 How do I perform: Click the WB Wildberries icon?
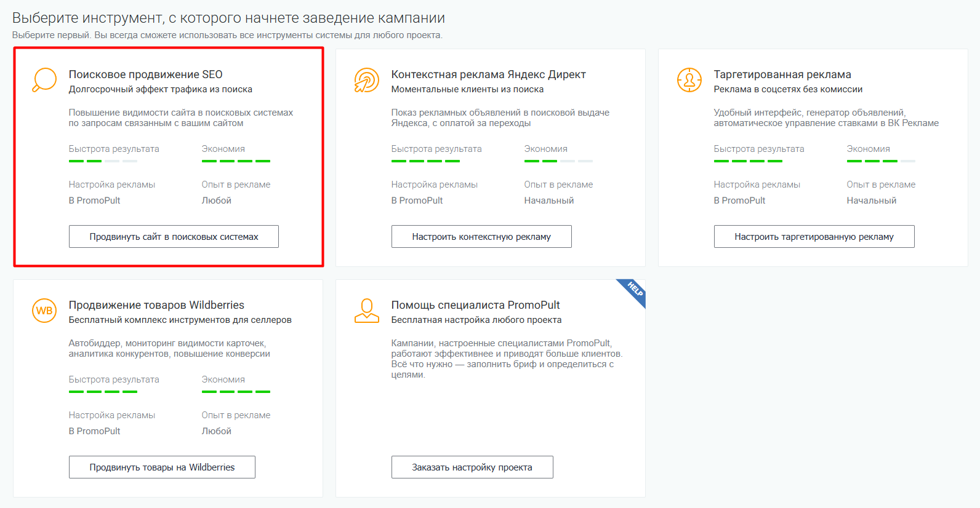click(44, 311)
